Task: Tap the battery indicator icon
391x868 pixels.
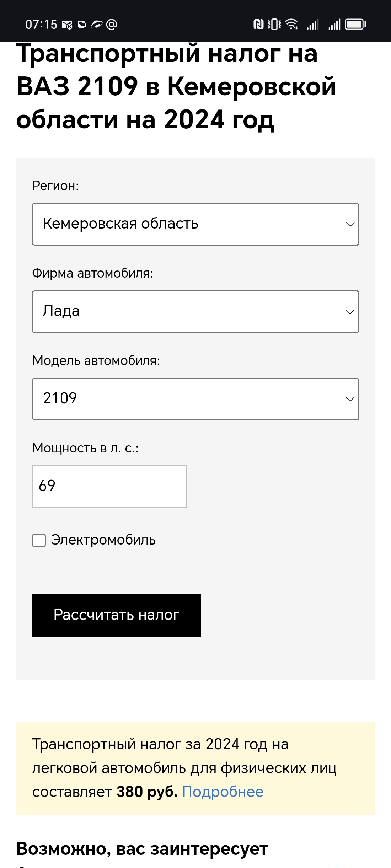Action: tap(355, 24)
